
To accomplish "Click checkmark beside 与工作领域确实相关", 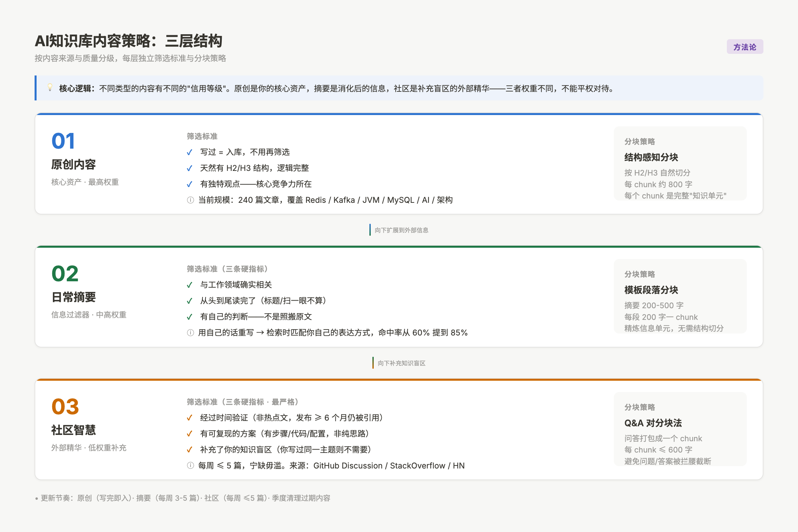I will 190,285.
